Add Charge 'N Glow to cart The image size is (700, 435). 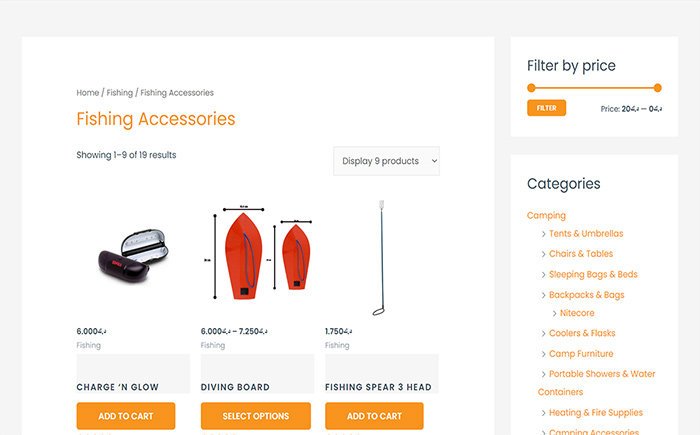click(x=126, y=416)
